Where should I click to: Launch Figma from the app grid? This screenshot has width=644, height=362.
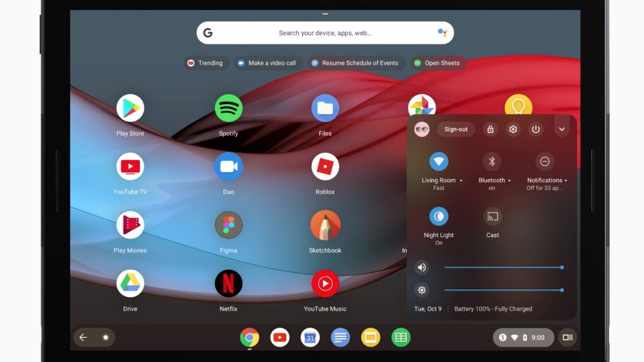(228, 225)
